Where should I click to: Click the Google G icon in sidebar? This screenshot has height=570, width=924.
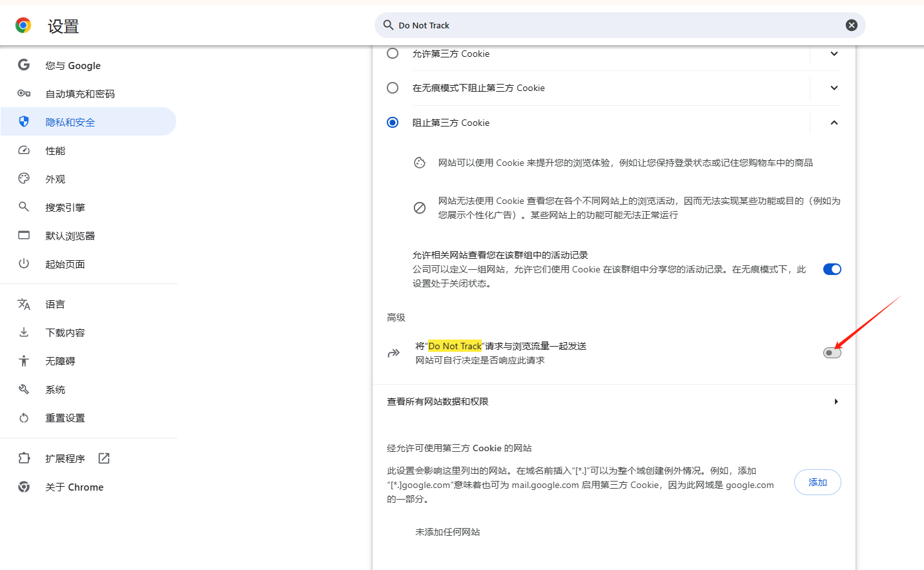(24, 65)
